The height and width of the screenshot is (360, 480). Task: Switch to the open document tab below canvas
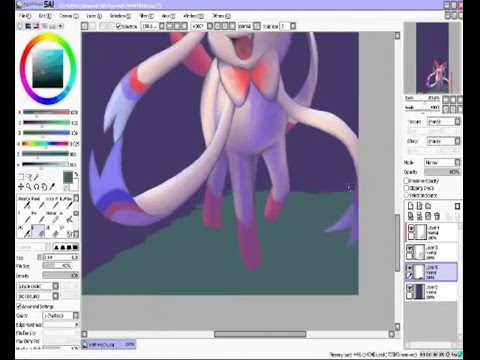[109, 345]
